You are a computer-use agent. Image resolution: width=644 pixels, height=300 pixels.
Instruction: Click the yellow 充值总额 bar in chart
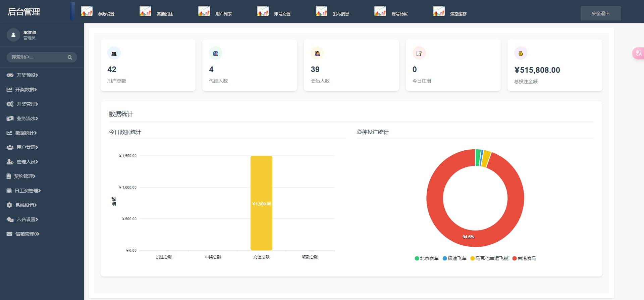pyautogui.click(x=261, y=203)
